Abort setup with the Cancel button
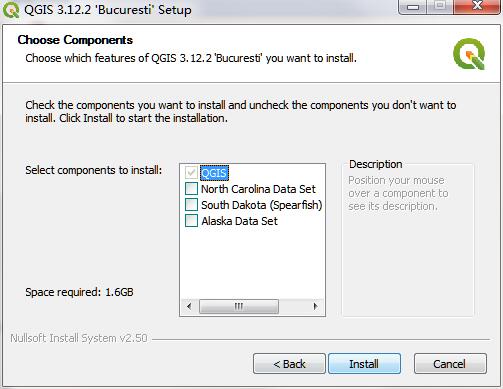Screen dimensions: 503x389 [x=450, y=364]
